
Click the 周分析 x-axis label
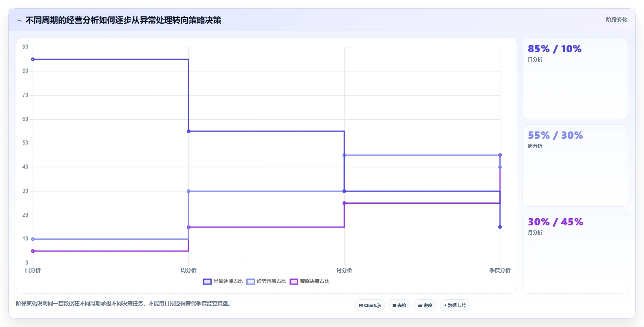(188, 270)
